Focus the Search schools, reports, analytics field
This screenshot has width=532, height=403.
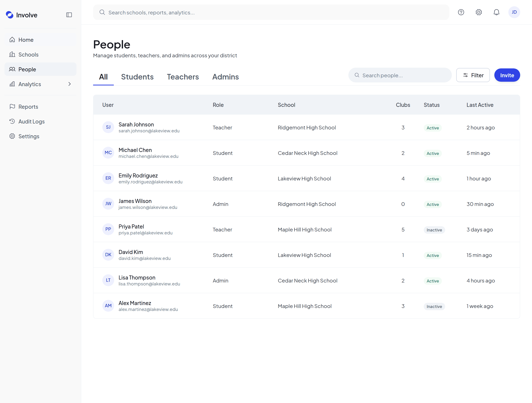click(x=271, y=12)
